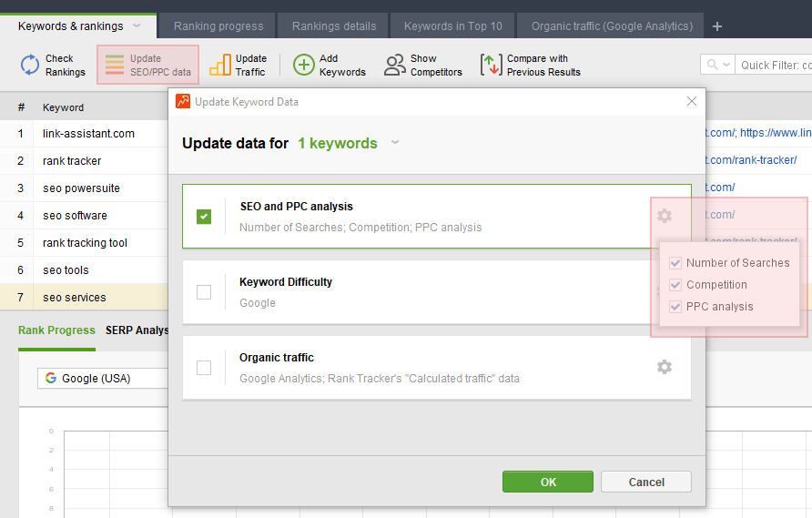
Task: Toggle the PPC analysis option
Action: pos(675,306)
